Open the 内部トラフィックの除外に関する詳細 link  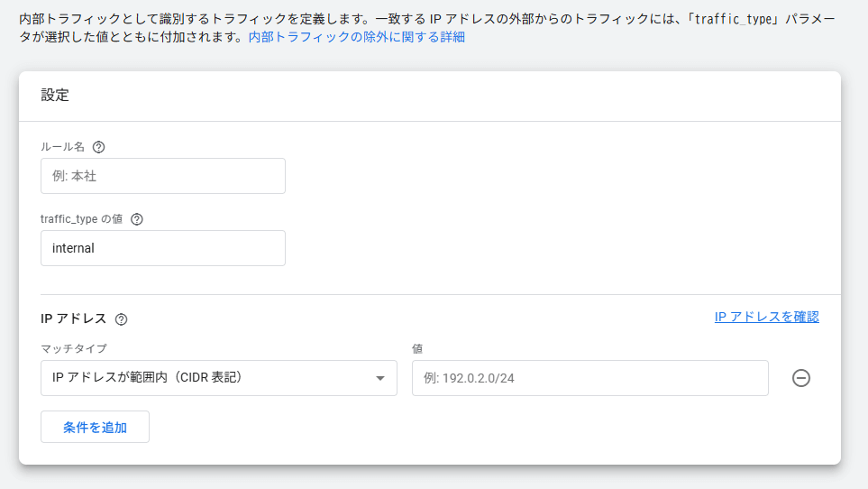[x=357, y=38]
